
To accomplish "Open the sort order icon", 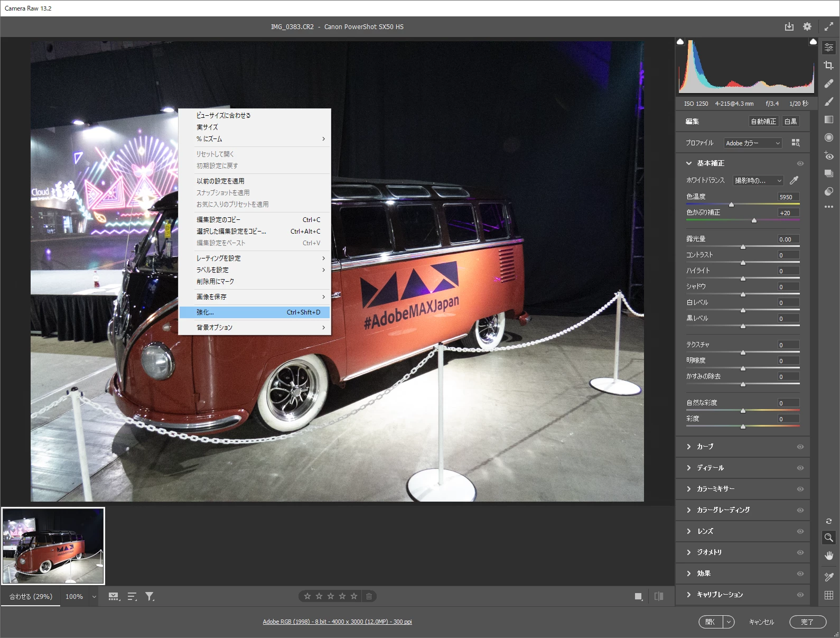I will coord(132,596).
